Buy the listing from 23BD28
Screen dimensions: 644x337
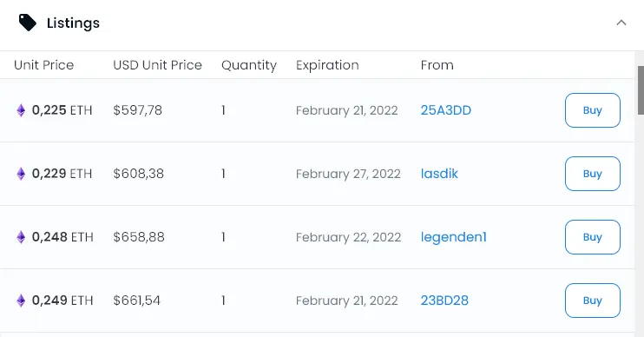(592, 301)
